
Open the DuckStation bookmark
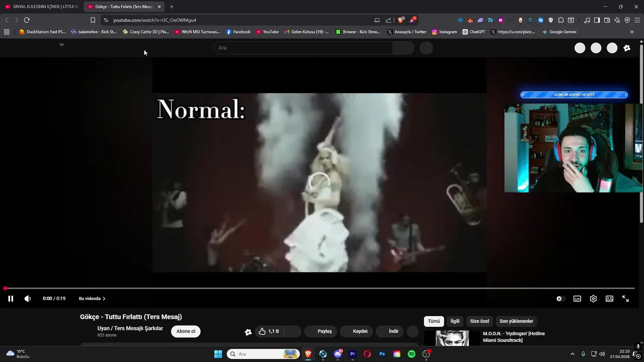point(42,32)
